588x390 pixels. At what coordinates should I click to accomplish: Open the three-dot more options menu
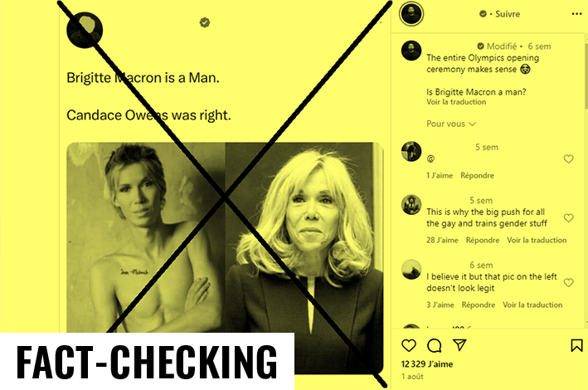tap(576, 14)
